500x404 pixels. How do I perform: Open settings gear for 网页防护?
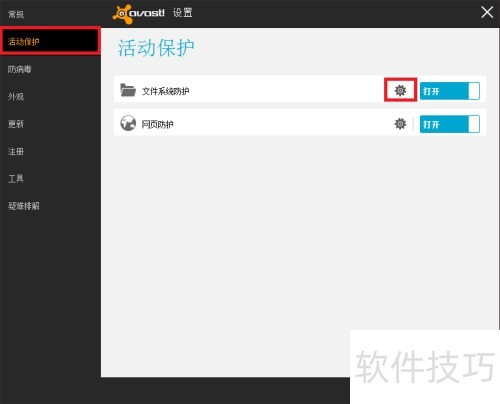click(x=400, y=124)
